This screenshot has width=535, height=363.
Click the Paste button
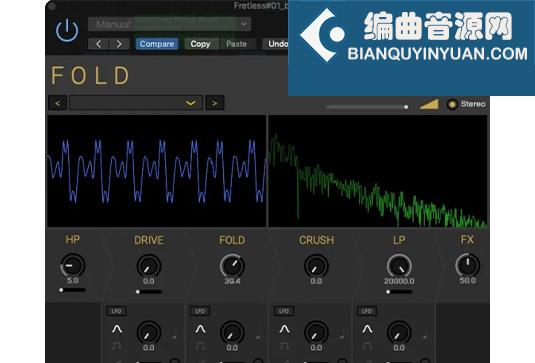236,44
